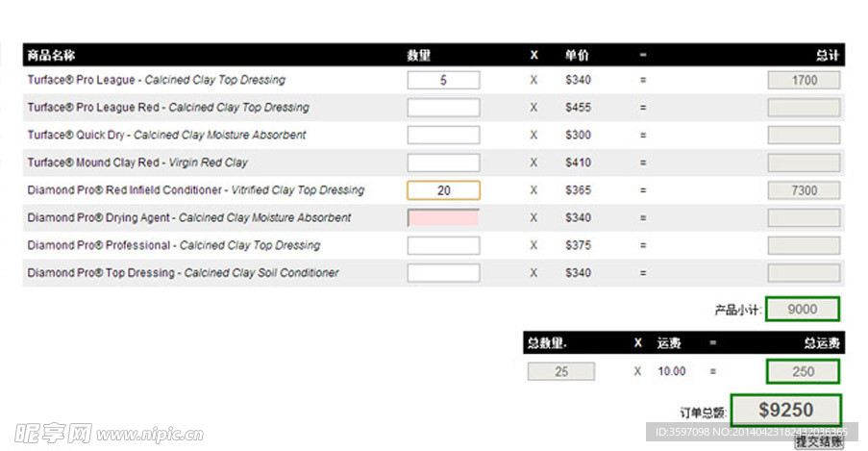Click the $365 unit price
This screenshot has width=868, height=451.
tap(578, 190)
